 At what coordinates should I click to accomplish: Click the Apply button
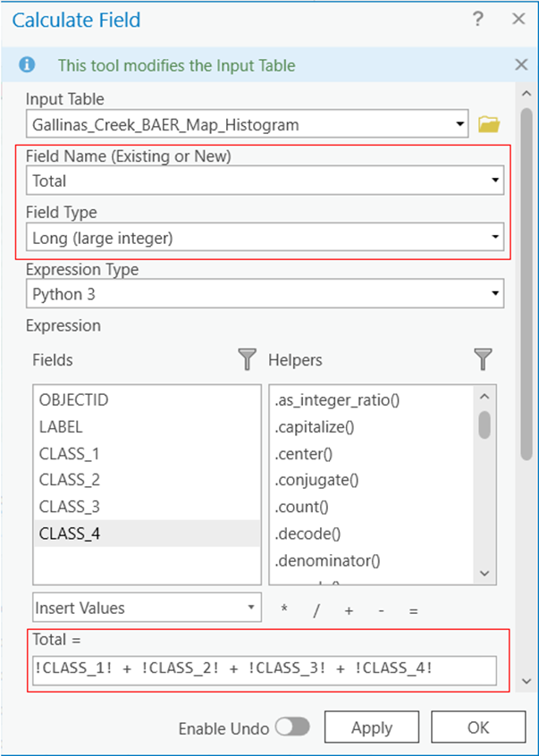[x=371, y=728]
